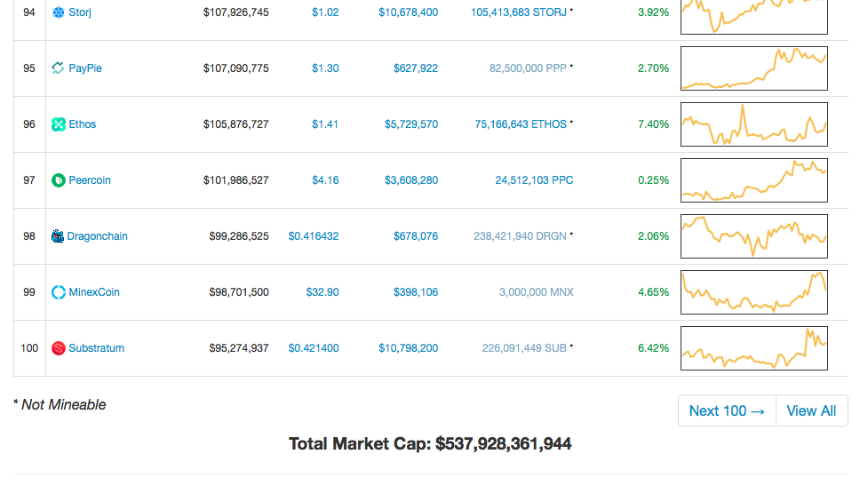
Task: Click supply 238,421,940 DRGN
Action: coord(520,236)
